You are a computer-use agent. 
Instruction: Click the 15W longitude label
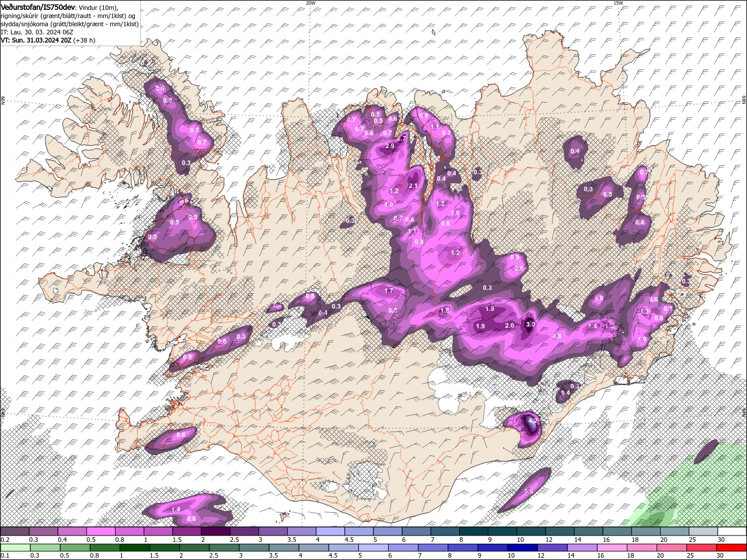618,3
